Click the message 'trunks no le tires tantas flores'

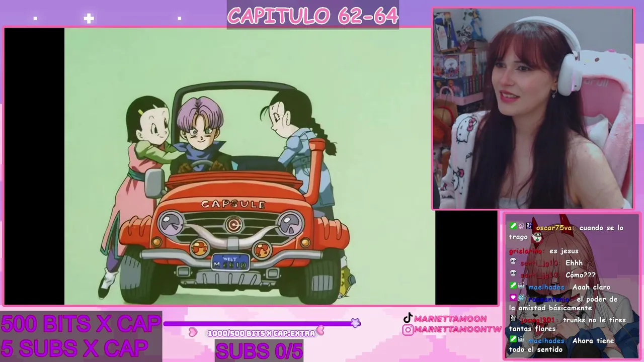coord(568,324)
